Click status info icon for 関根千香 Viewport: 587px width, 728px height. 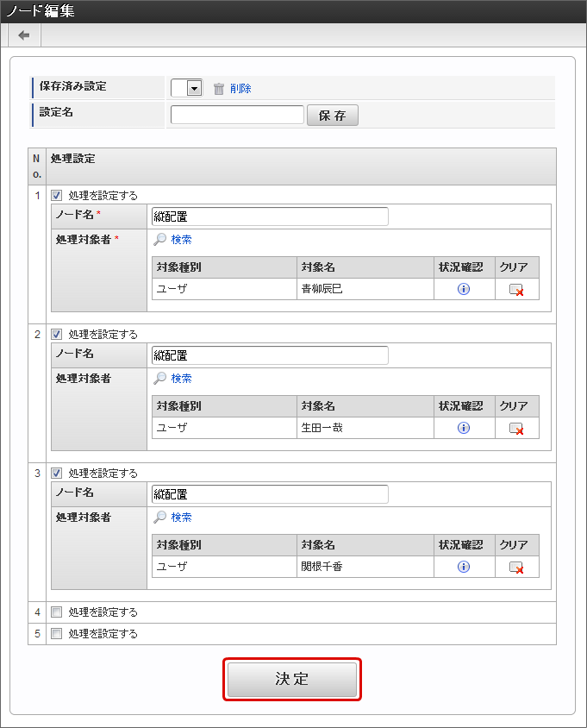click(x=464, y=567)
